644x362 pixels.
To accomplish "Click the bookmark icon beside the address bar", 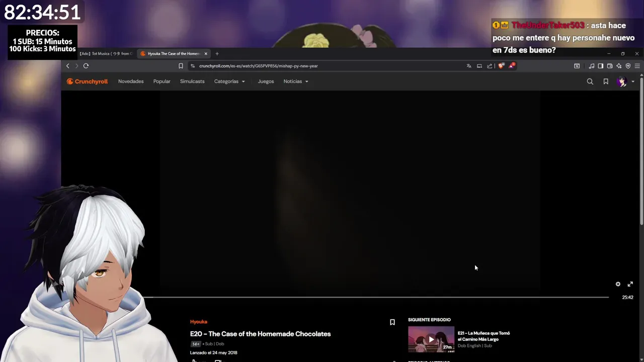I will point(181,66).
